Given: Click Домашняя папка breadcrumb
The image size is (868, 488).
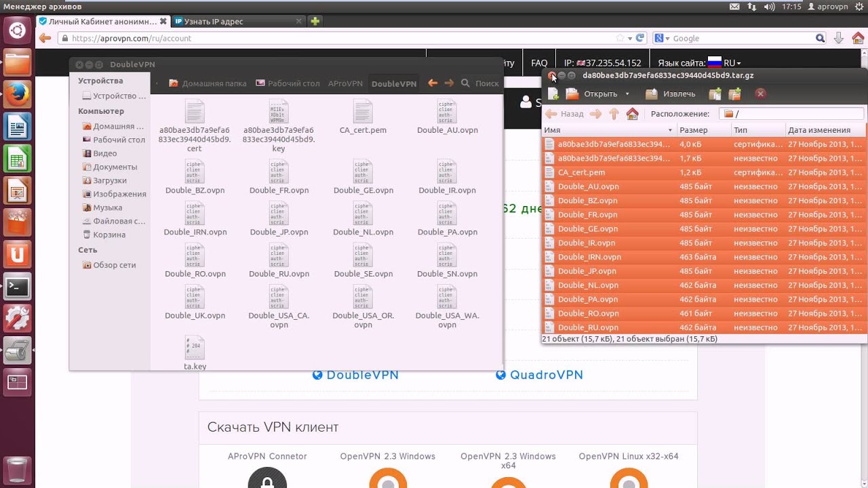Looking at the screenshot, I should pos(208,83).
